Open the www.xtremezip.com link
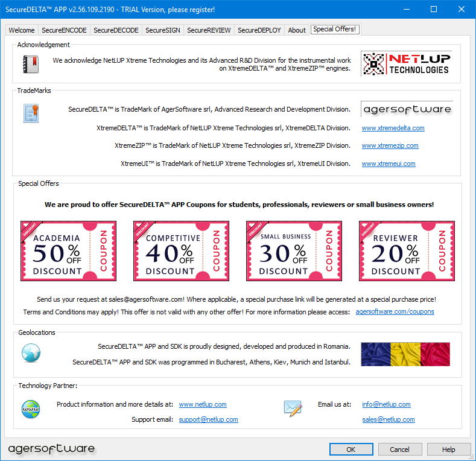 [390, 146]
